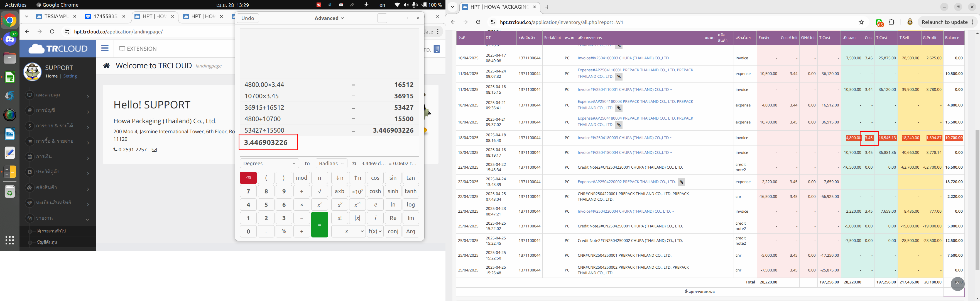Expand the การขาย & รายได้ sidebar menu
The width and height of the screenshot is (980, 301).
(58, 126)
